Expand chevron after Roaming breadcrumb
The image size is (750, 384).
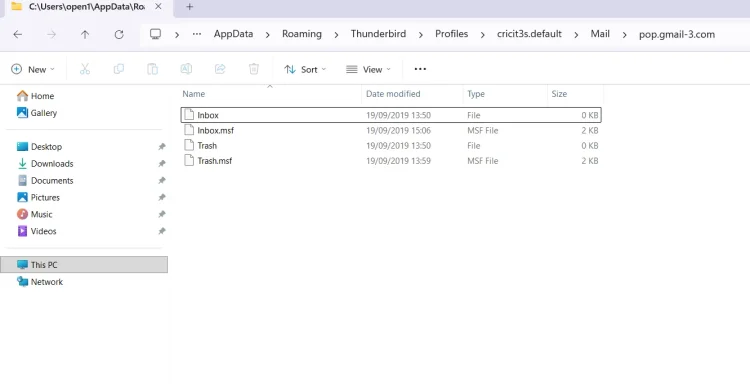[336, 34]
